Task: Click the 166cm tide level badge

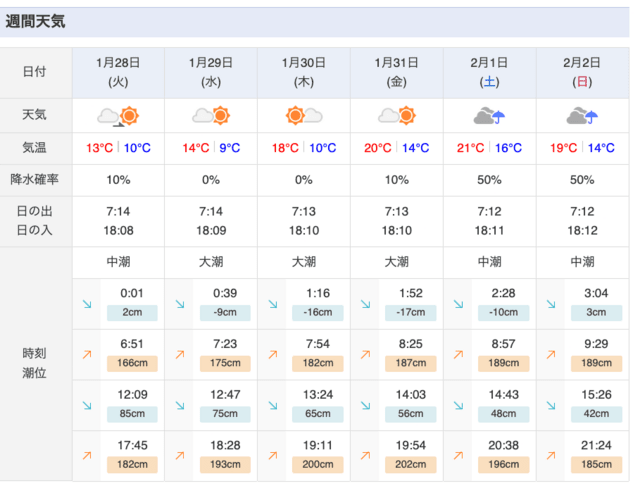Action: pos(132,363)
